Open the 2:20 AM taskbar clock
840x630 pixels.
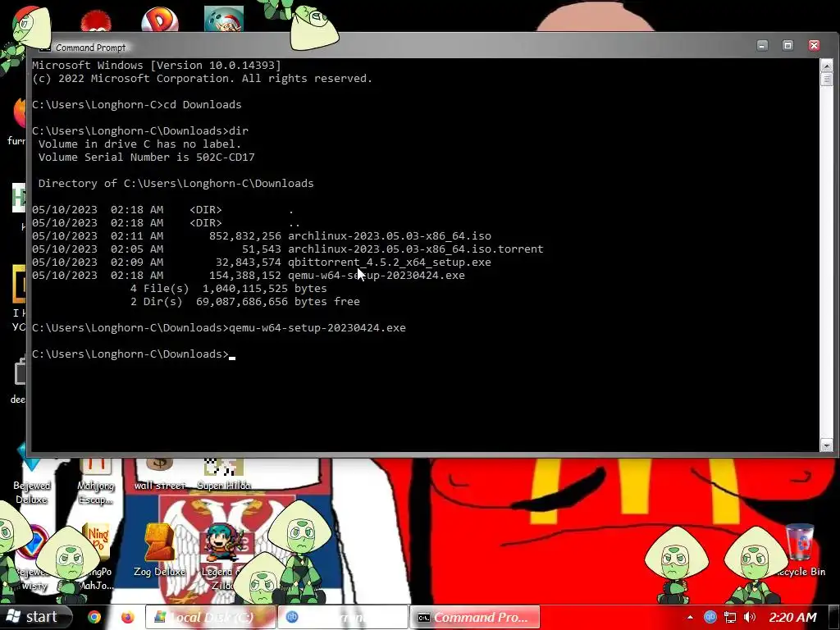[792, 618]
